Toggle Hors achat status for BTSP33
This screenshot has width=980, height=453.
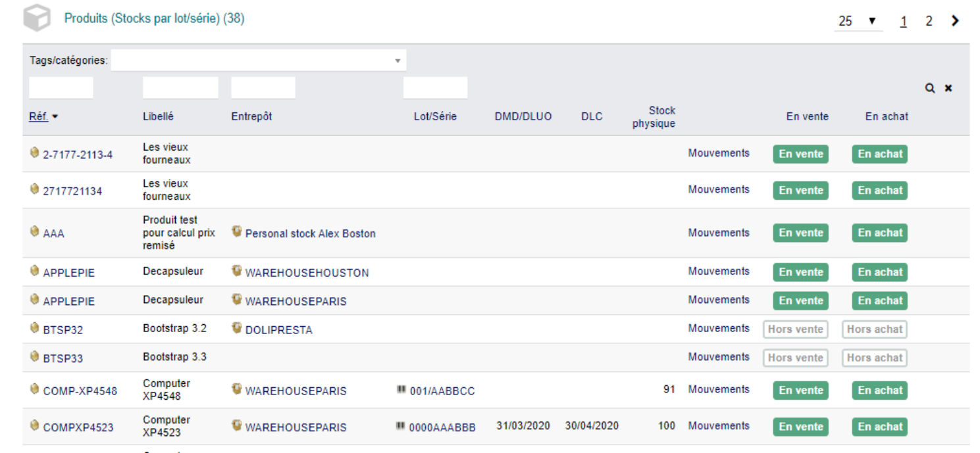pos(875,358)
